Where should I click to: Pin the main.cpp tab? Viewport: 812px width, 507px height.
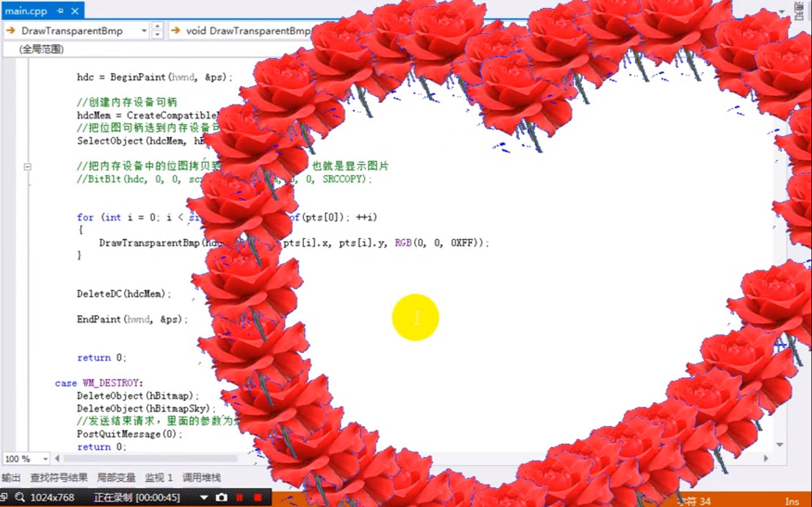coord(60,11)
